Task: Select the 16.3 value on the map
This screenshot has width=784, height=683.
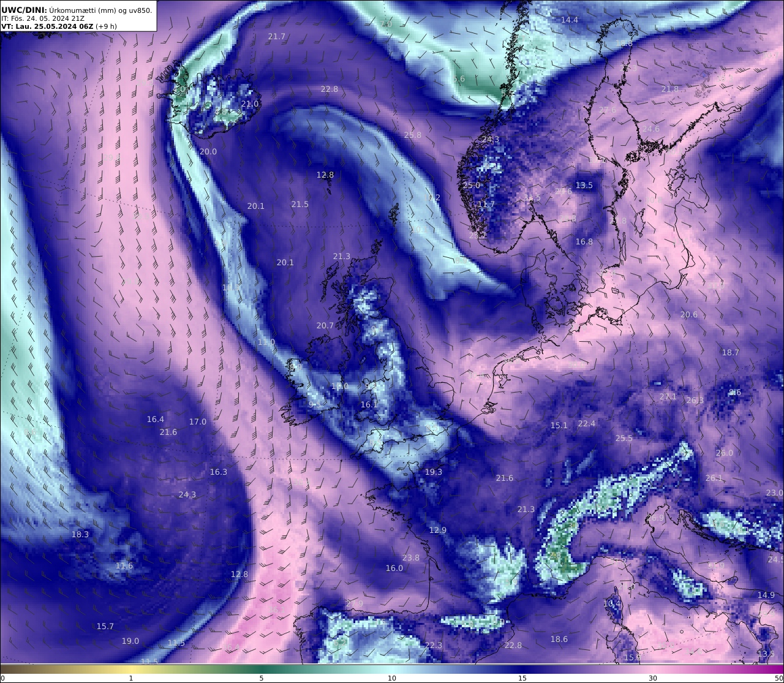Action: (219, 472)
